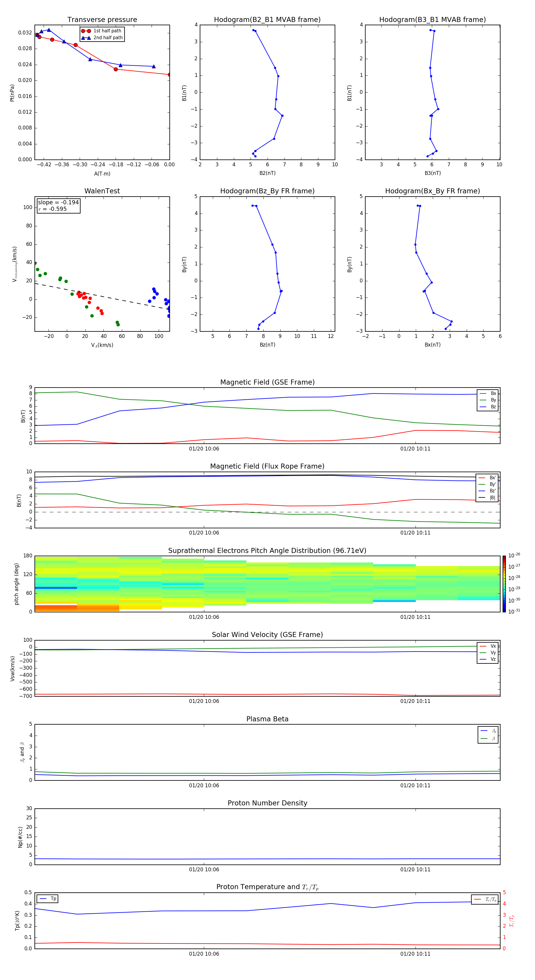Click 'Vy' legend entry in velocity panel

click(488, 652)
